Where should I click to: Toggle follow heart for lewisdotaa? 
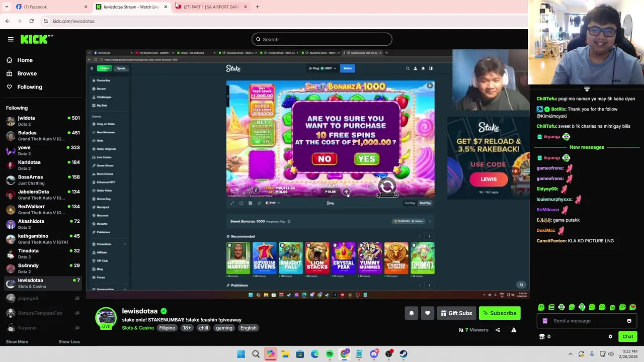click(x=428, y=313)
